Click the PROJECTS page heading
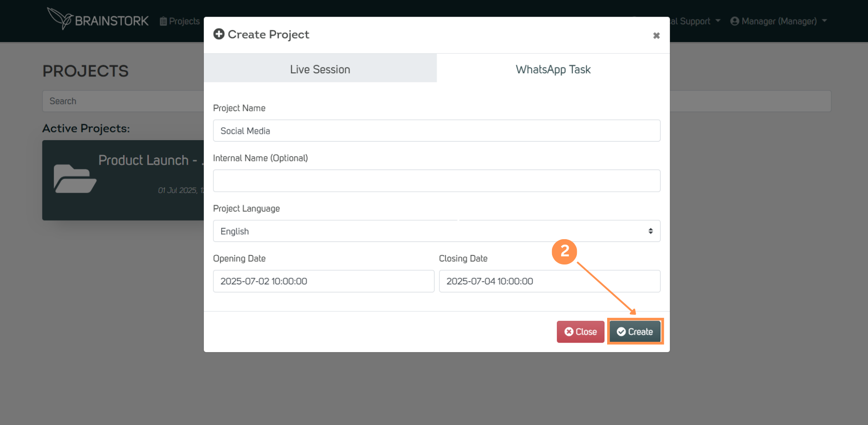This screenshot has width=868, height=425. [x=85, y=71]
